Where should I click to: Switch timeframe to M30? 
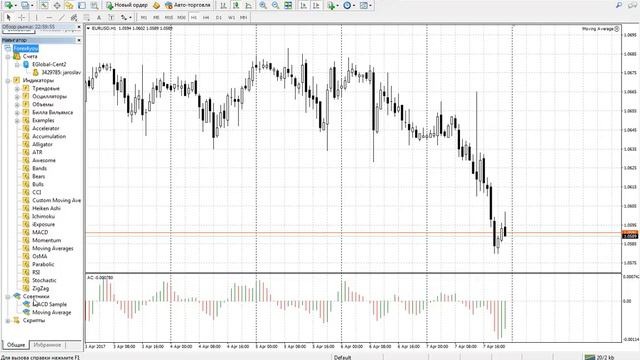click(x=181, y=18)
